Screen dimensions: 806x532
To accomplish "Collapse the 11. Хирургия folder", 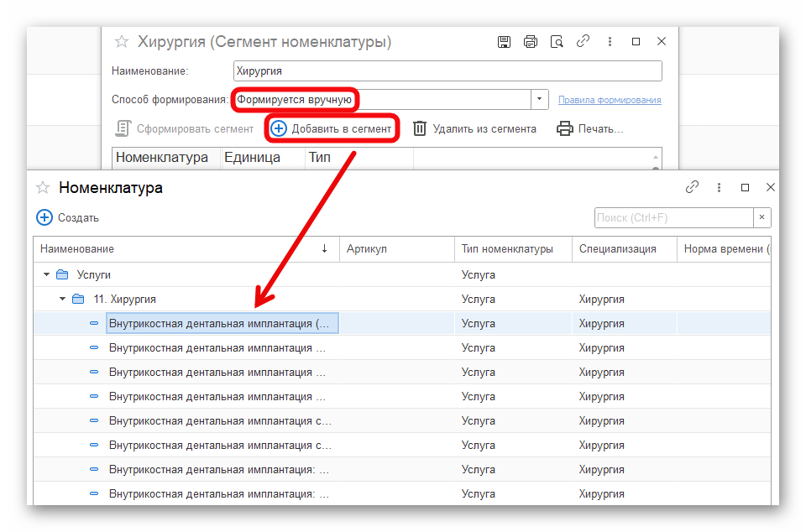I will (x=62, y=299).
